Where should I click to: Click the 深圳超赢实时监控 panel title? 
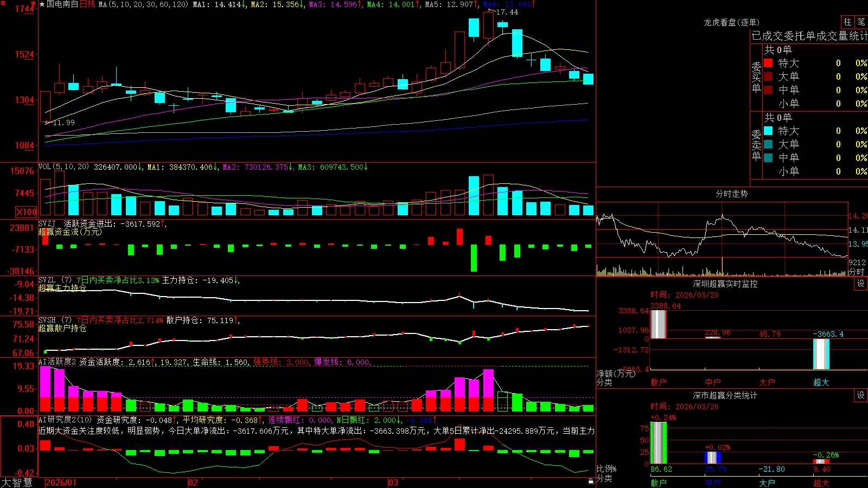[725, 284]
